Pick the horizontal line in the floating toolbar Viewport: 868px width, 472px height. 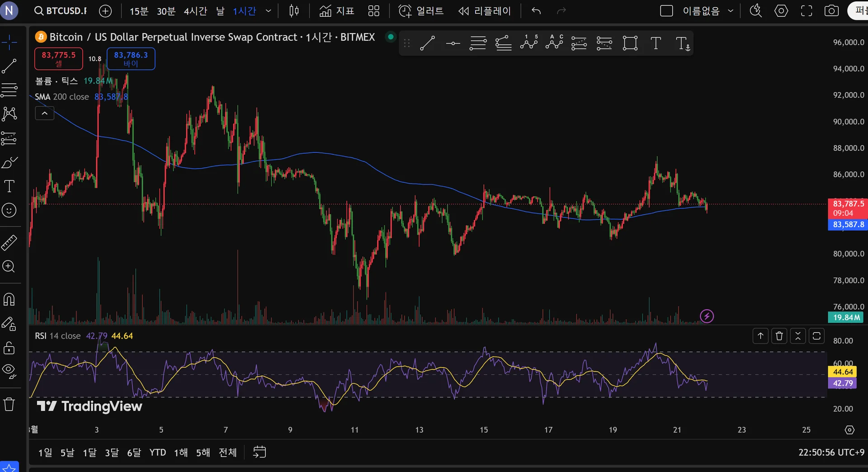[453, 43]
